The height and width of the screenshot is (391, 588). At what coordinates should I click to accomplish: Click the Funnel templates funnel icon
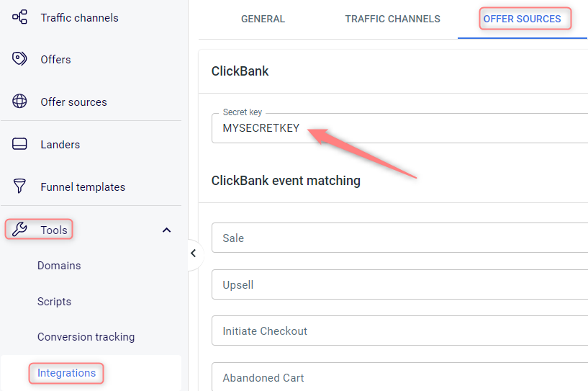(x=19, y=186)
